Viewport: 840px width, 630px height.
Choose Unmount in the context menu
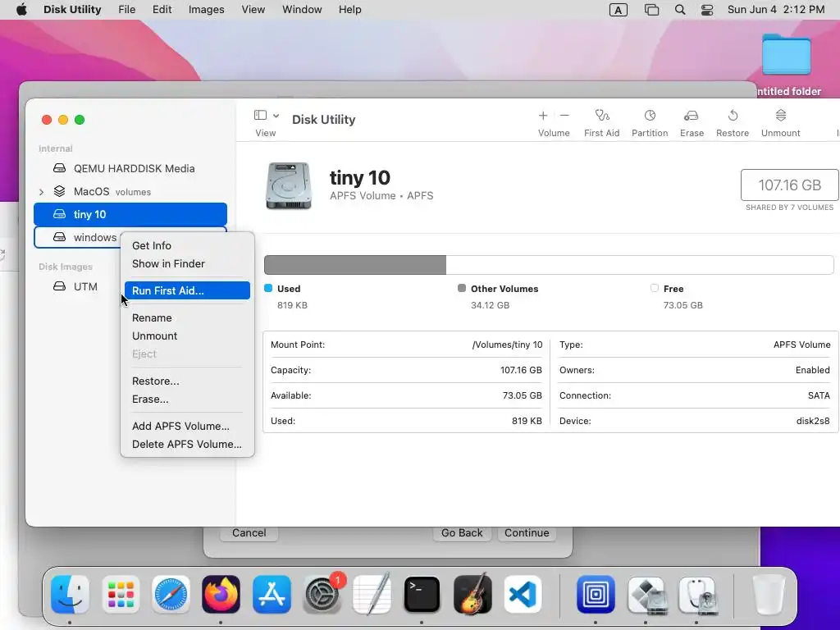point(187,336)
